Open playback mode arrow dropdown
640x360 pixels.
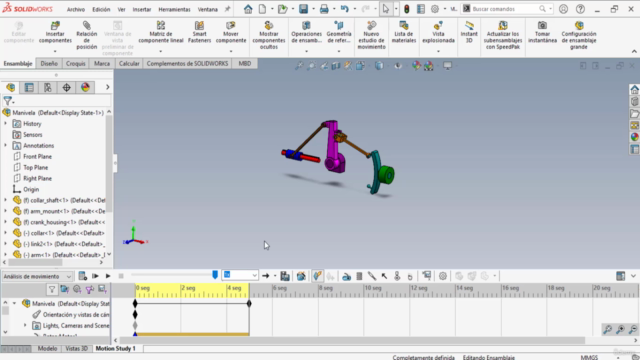(x=275, y=276)
